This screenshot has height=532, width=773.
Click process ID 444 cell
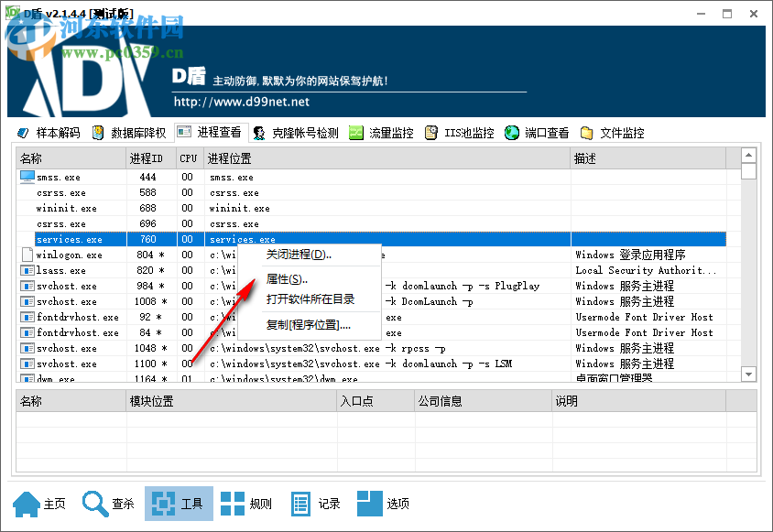coord(147,177)
